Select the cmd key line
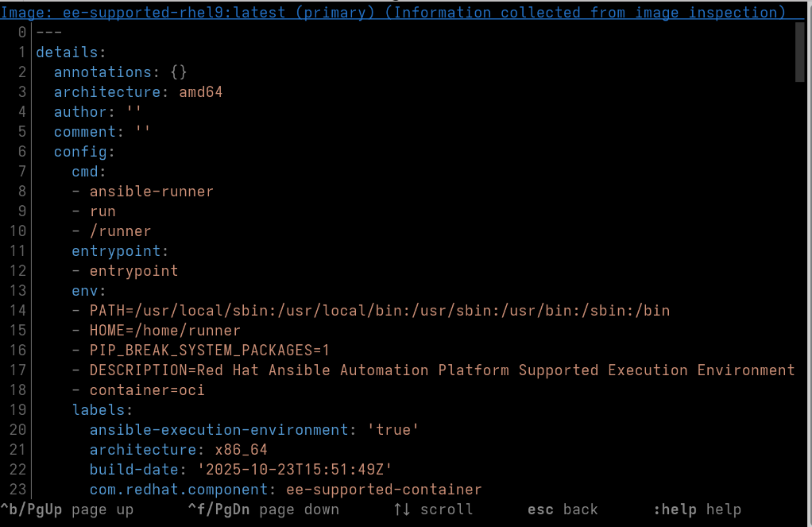 [x=89, y=172]
